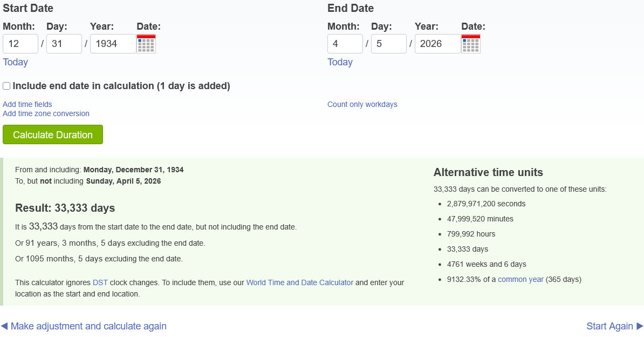
Task: Set Start Date using the Today link
Action: coord(16,62)
